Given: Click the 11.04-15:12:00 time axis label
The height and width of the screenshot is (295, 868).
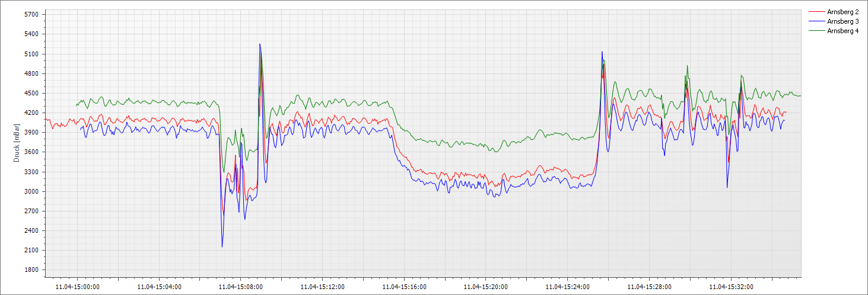Looking at the screenshot, I should 322,287.
